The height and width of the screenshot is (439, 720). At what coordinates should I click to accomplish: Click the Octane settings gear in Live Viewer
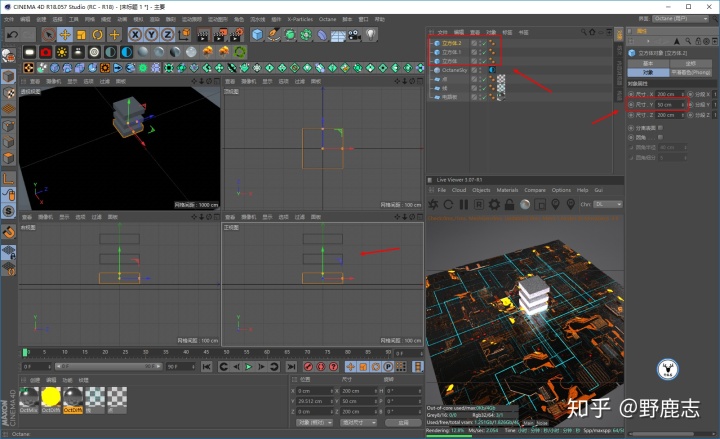tap(494, 204)
